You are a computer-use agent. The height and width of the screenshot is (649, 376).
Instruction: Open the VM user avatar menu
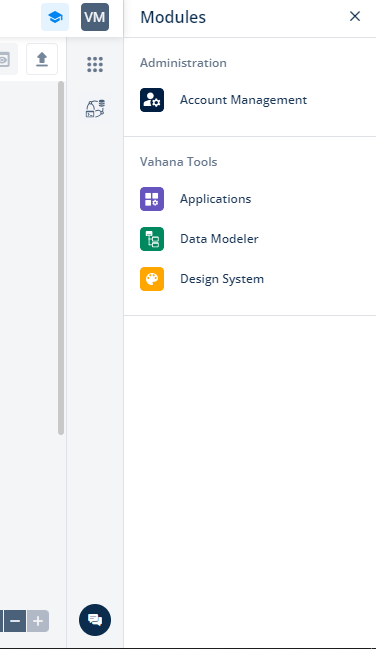95,17
